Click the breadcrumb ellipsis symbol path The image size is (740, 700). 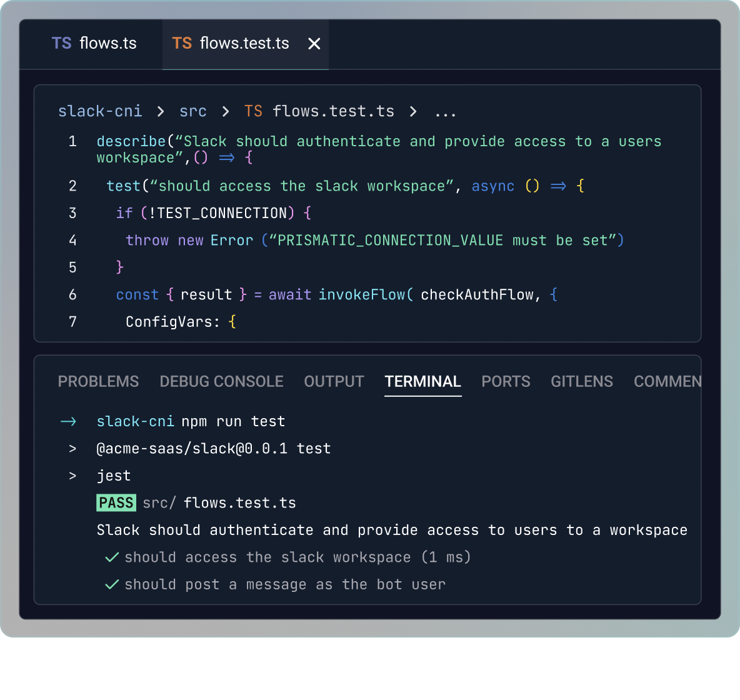(446, 114)
